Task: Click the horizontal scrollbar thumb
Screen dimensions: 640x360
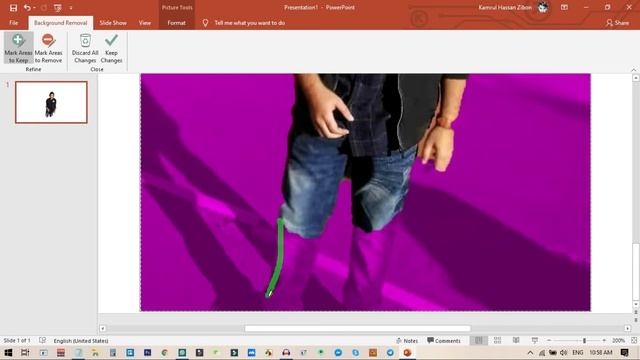Action: (358, 328)
